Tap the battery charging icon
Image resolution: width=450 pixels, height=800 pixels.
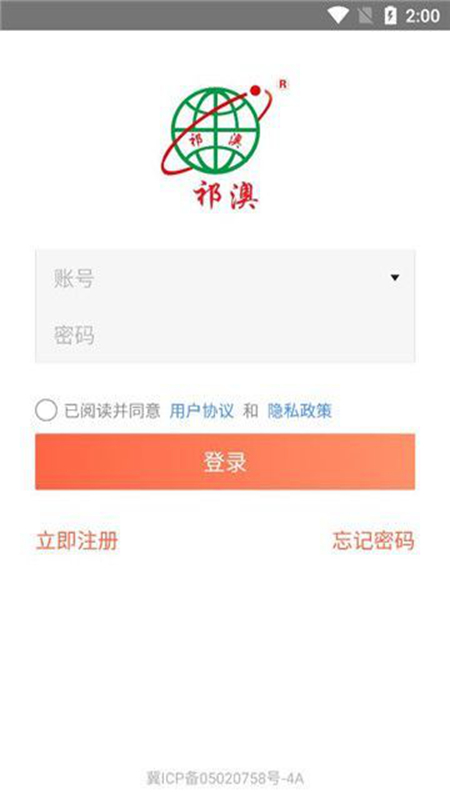coord(390,16)
